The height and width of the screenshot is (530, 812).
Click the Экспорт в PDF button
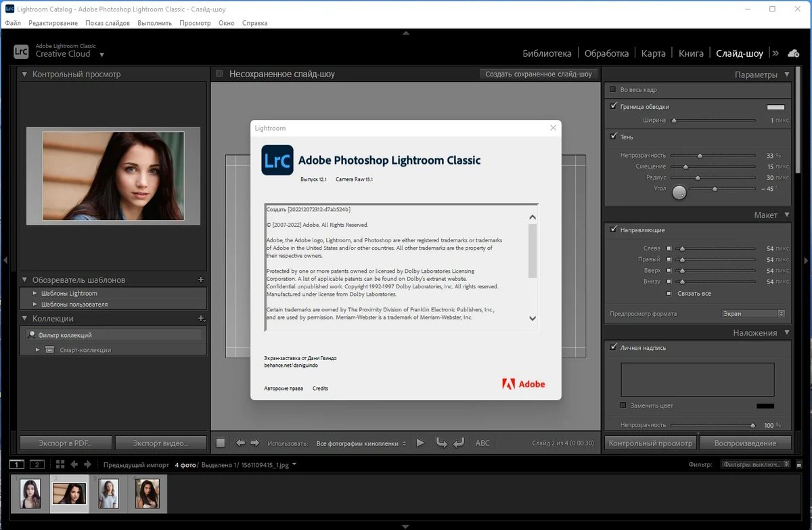click(66, 443)
